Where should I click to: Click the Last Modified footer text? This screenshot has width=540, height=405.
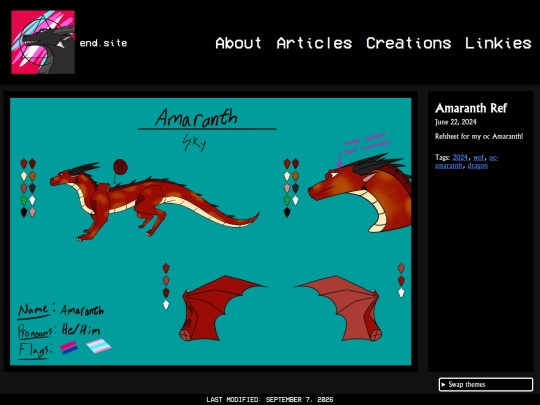tap(270, 399)
